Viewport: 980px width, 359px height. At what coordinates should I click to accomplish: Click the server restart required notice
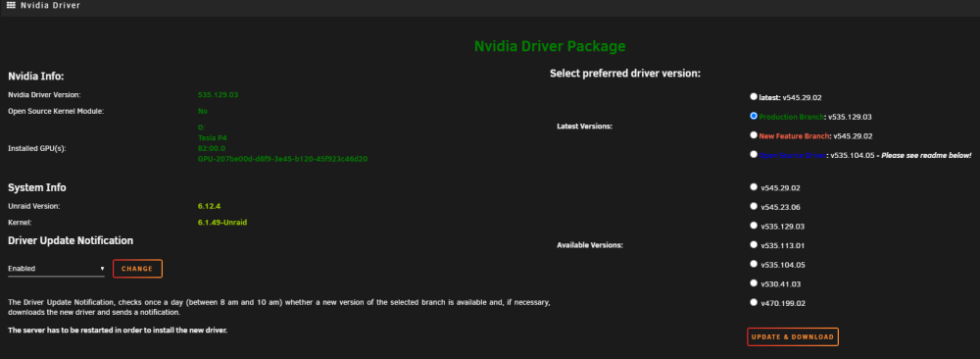tap(118, 330)
